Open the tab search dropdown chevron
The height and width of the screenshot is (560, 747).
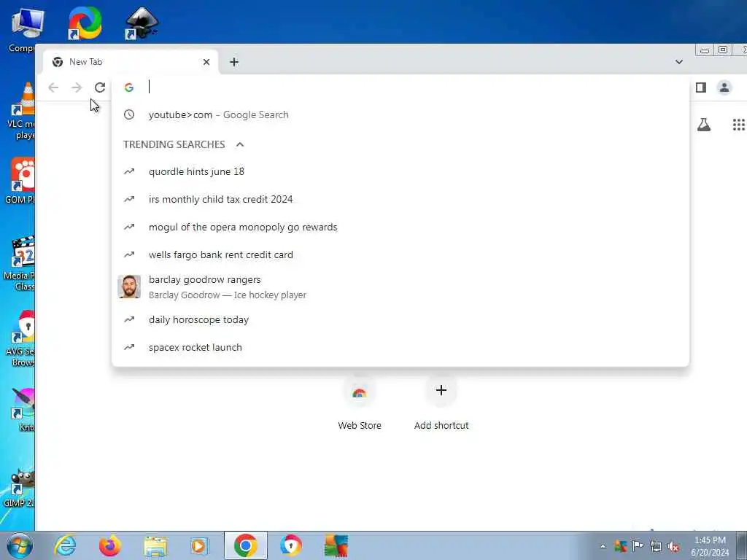pos(679,62)
